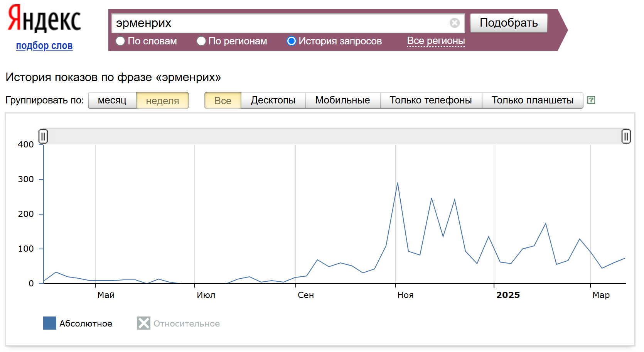Open the подбор слов link
644x352 pixels.
[44, 46]
